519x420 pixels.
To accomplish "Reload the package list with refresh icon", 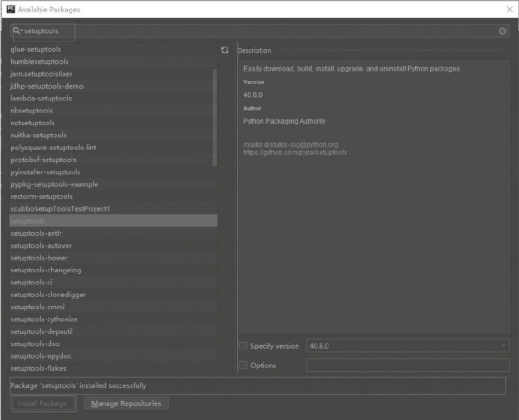I will (x=224, y=50).
